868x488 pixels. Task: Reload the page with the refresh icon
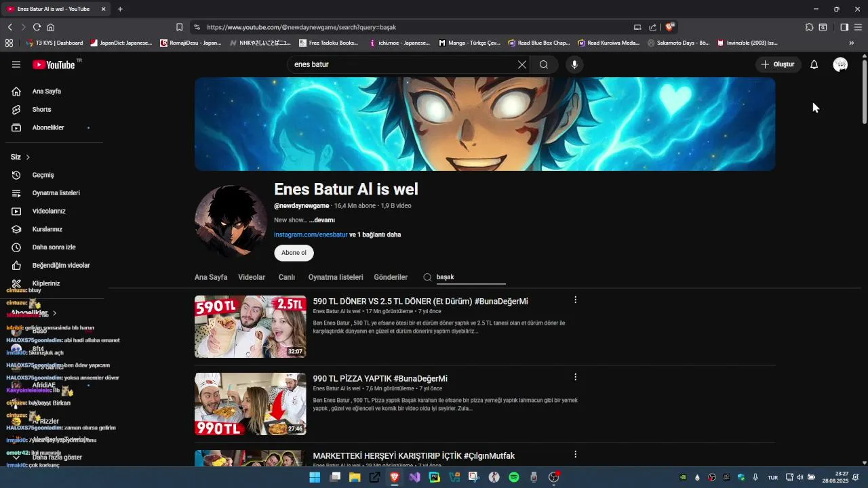(37, 27)
